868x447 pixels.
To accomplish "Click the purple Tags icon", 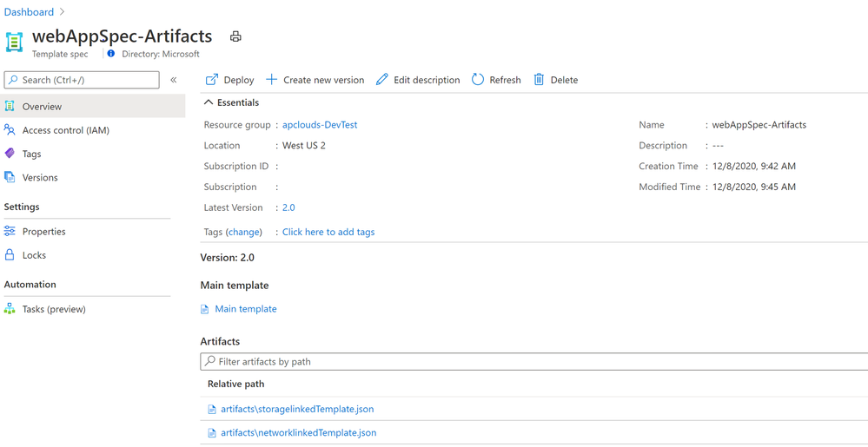I will pyautogui.click(x=10, y=154).
